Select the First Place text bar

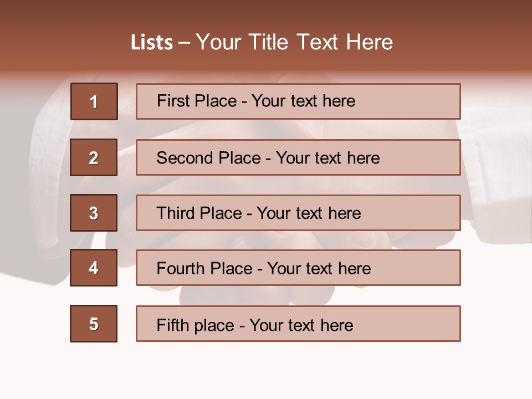(298, 101)
